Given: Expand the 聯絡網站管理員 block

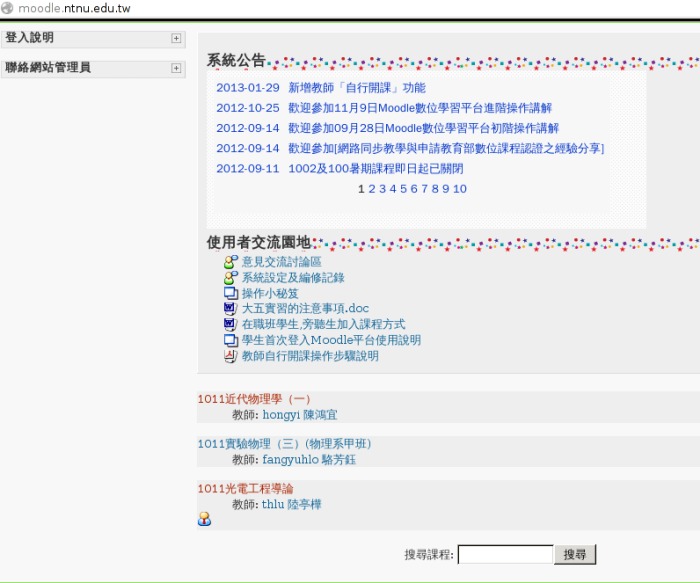Looking at the screenshot, I should tap(176, 68).
